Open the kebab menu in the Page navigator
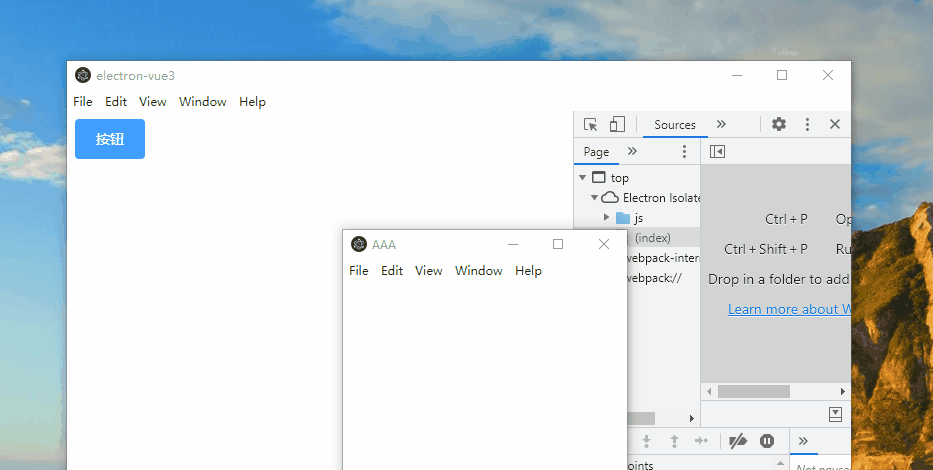 pyautogui.click(x=684, y=152)
